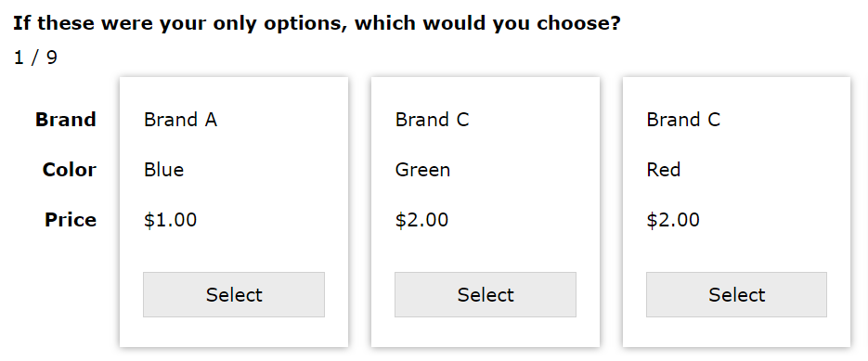
Task: Click Select under the Green option
Action: click(485, 294)
